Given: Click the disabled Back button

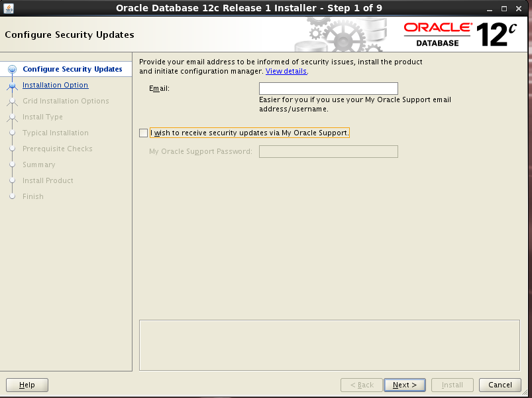Looking at the screenshot, I should point(361,385).
